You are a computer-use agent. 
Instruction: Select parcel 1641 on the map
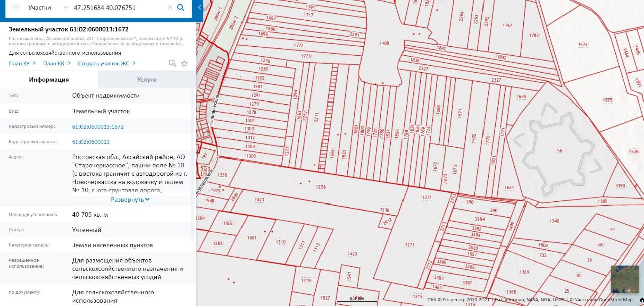click(x=509, y=188)
